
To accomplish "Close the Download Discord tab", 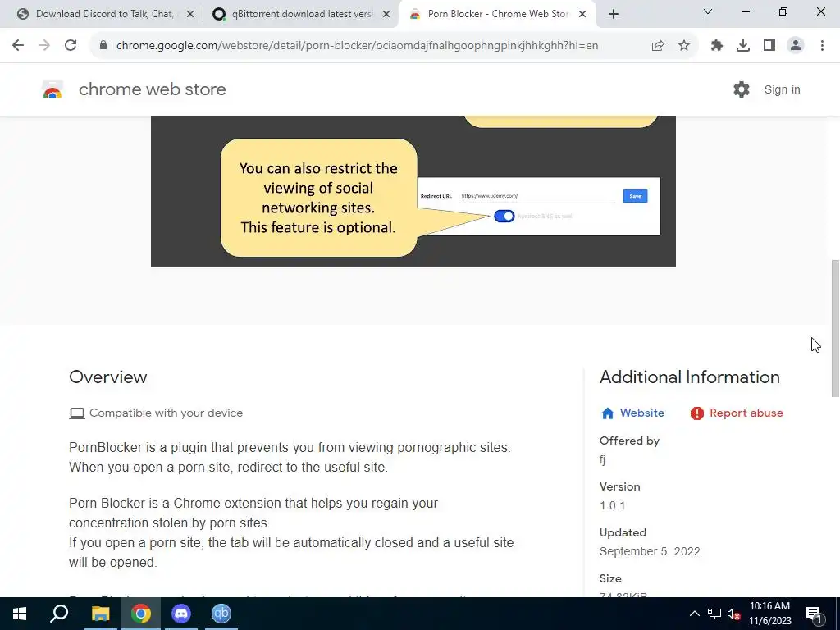I will (x=190, y=15).
